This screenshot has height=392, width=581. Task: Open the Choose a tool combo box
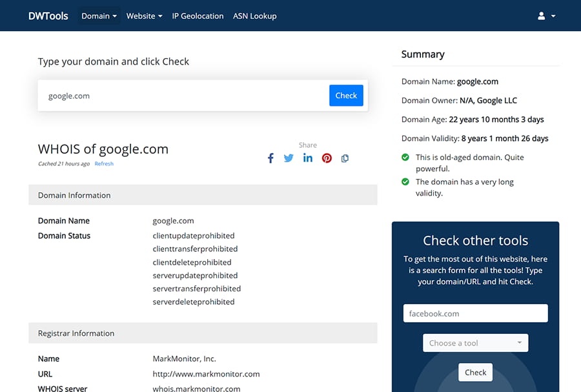[x=475, y=343]
